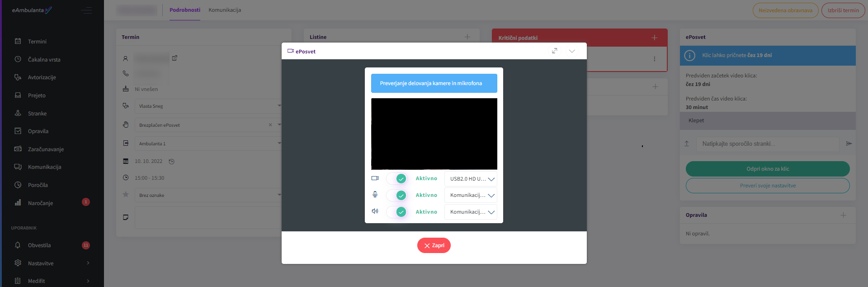
Task: Add new Opravila entry with plus
Action: click(843, 215)
